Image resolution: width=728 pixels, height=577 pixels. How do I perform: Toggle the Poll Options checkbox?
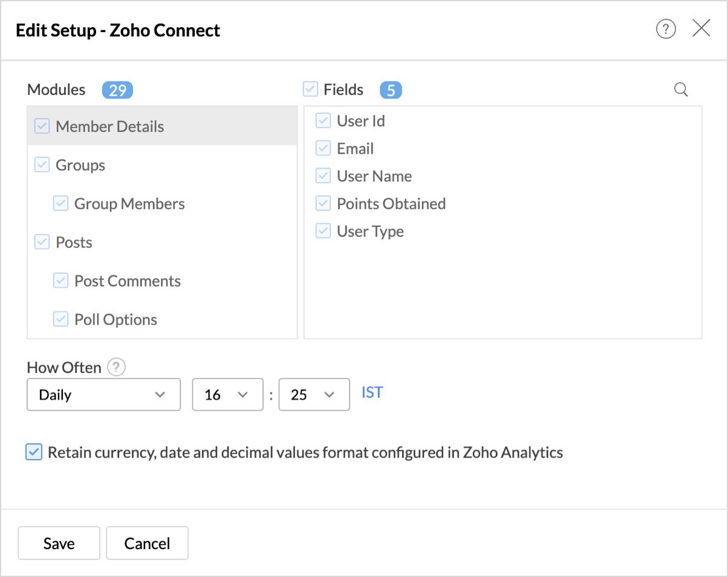point(60,320)
